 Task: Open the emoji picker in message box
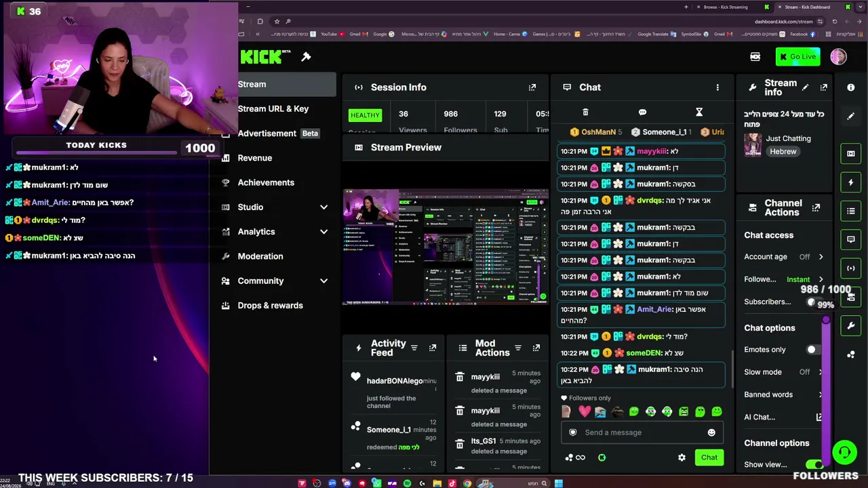[x=711, y=432]
